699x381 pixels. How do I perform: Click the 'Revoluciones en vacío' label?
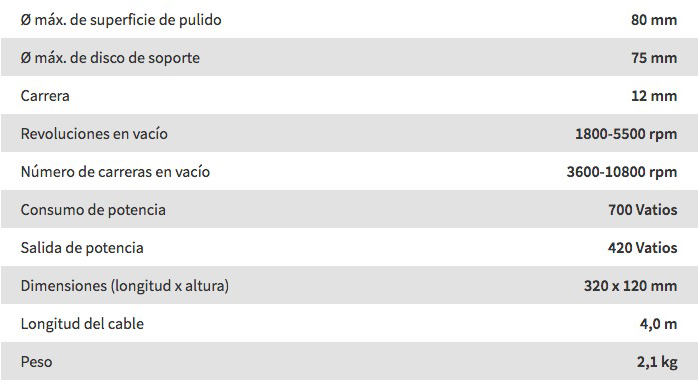coord(94,134)
